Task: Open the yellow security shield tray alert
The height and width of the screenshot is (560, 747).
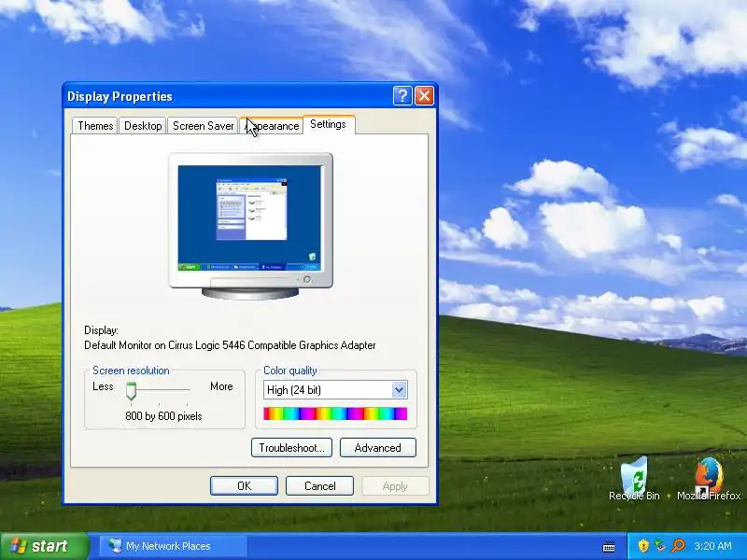Action: coord(643,546)
